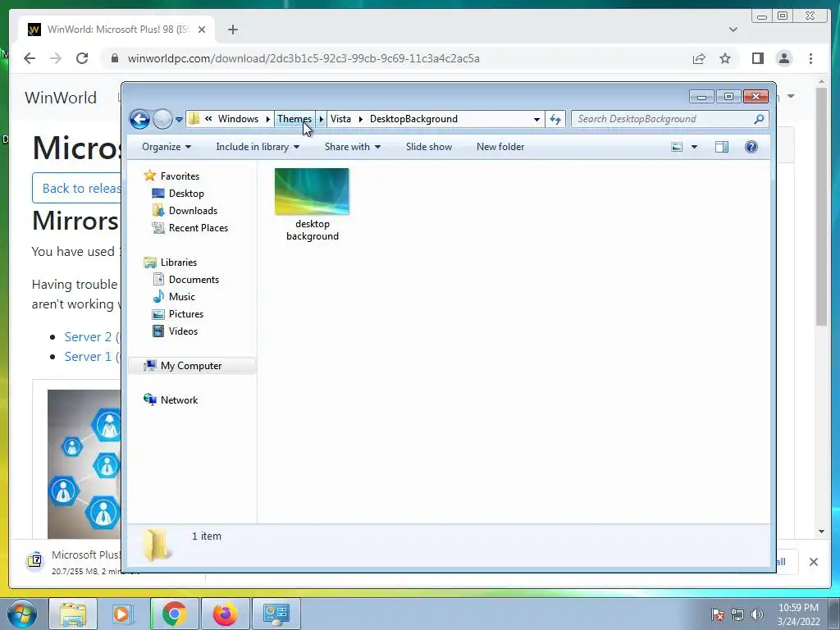Toggle the preview pane icon
This screenshot has height=630, width=840.
722,147
